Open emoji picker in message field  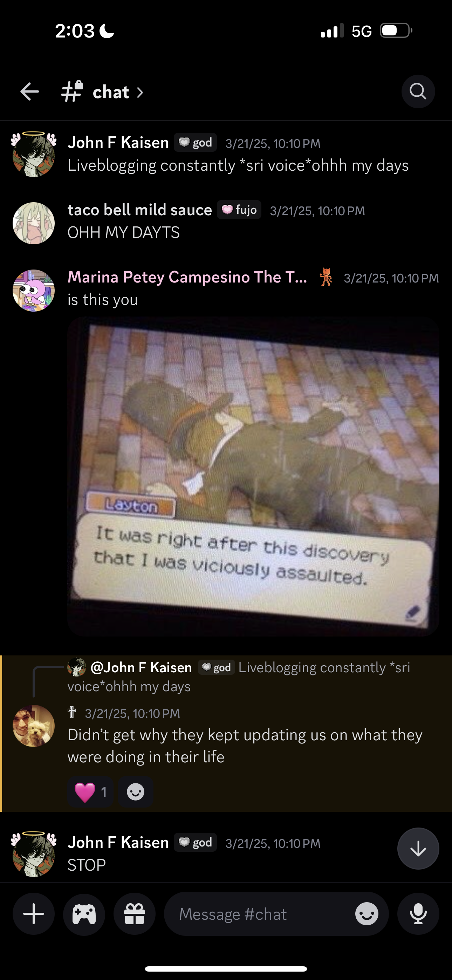(x=367, y=914)
